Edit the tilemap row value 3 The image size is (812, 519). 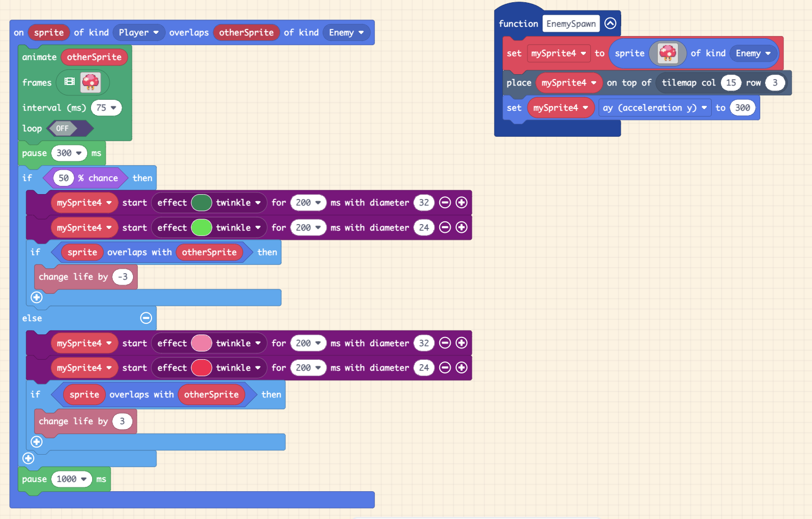point(775,83)
